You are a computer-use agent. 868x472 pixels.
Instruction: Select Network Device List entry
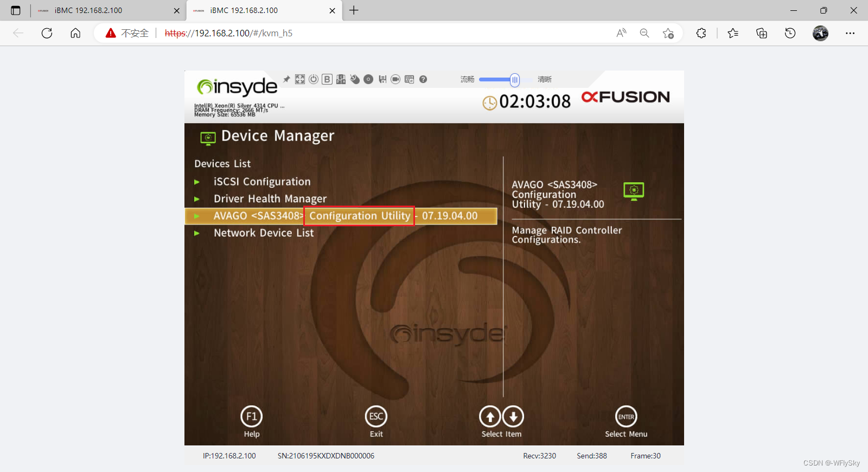click(x=264, y=233)
